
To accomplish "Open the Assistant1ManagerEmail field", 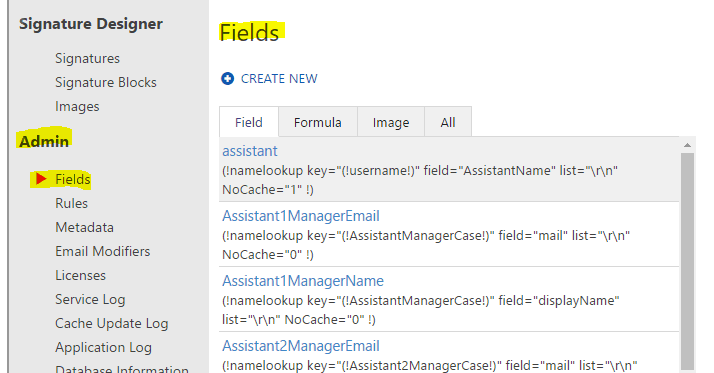I will (x=301, y=216).
